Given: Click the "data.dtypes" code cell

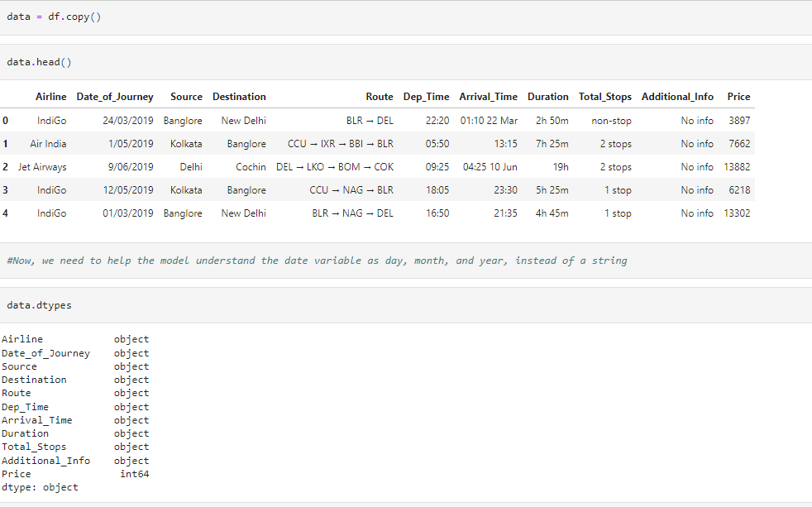Looking at the screenshot, I should 38,304.
